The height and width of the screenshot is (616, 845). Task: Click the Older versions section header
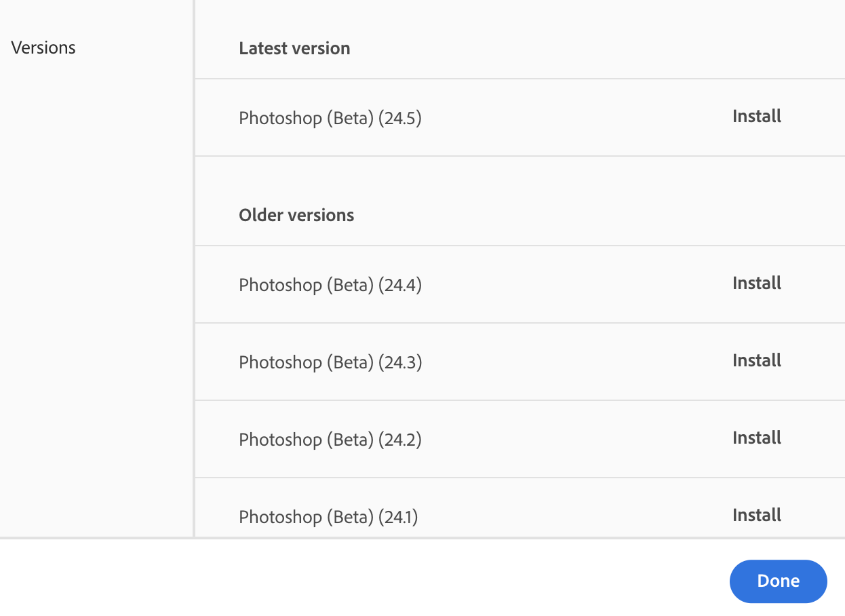[296, 215]
